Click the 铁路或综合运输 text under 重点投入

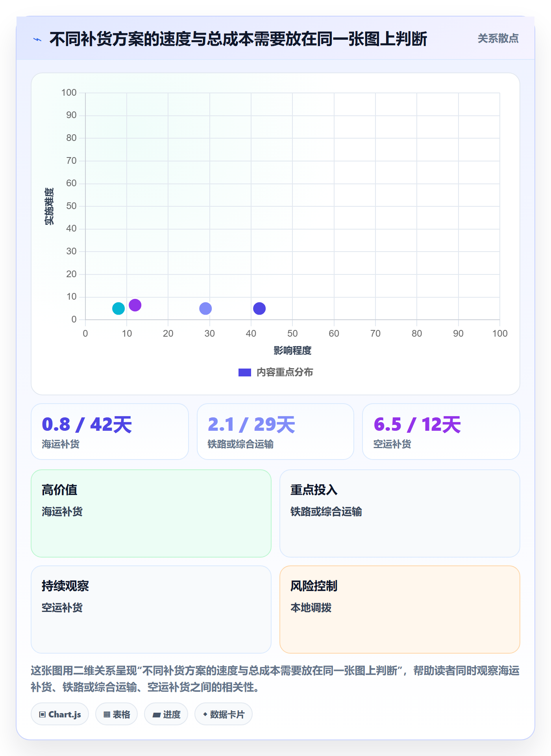326,511
